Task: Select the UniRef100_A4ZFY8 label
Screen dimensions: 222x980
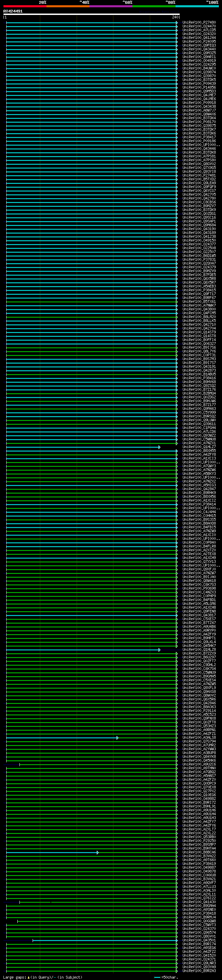Action: [x=199, y=455]
